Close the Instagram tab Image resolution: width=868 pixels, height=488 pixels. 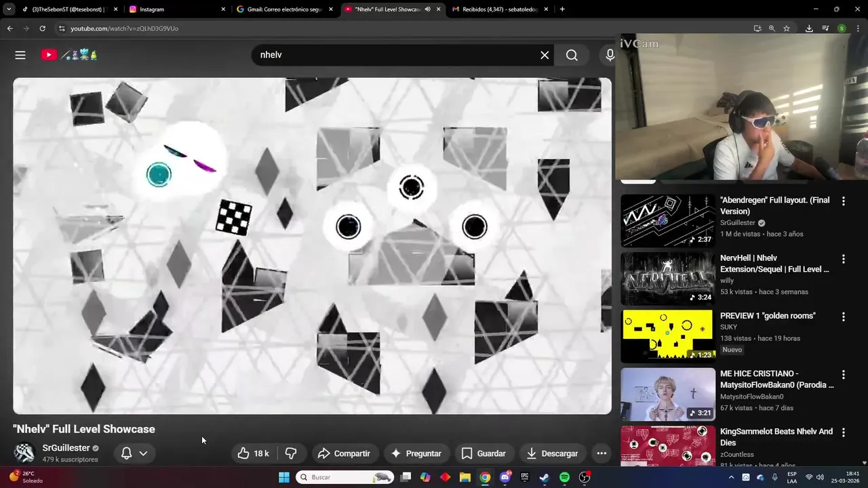tap(223, 9)
